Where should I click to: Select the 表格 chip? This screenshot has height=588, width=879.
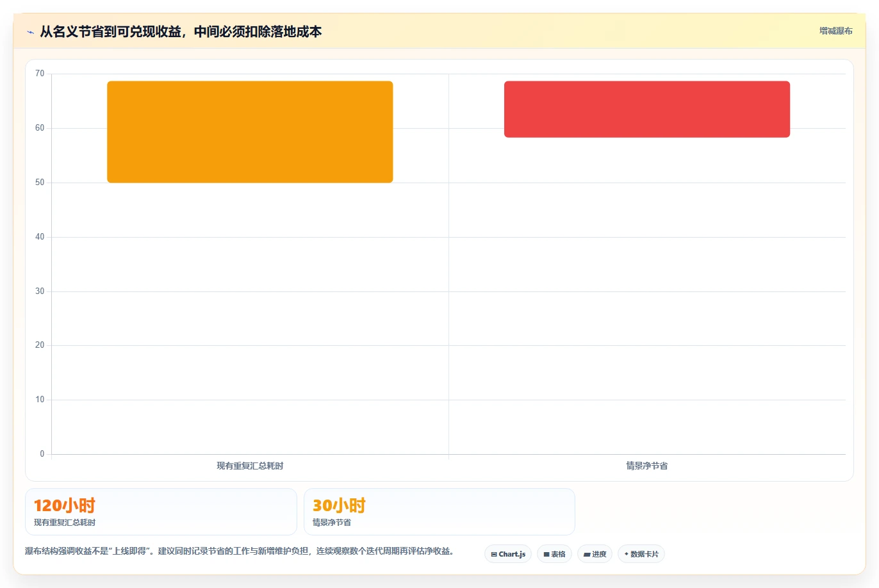554,554
